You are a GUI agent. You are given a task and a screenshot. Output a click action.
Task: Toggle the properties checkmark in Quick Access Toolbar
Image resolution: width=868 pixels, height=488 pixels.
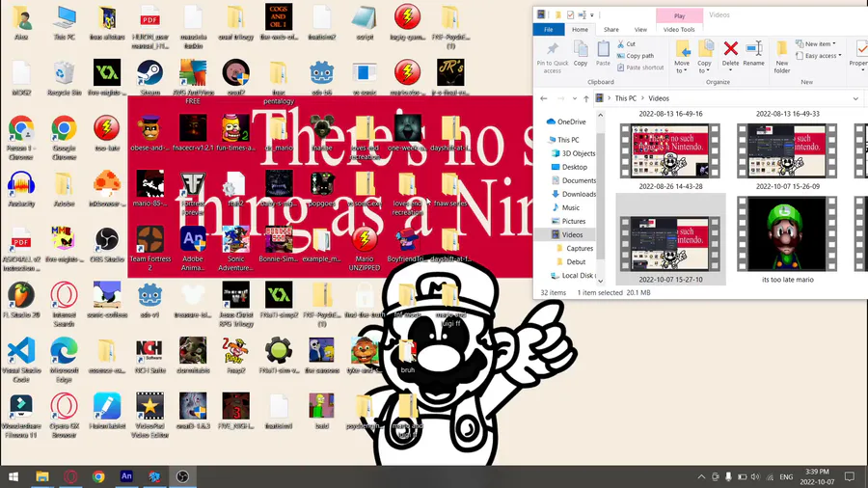click(570, 14)
